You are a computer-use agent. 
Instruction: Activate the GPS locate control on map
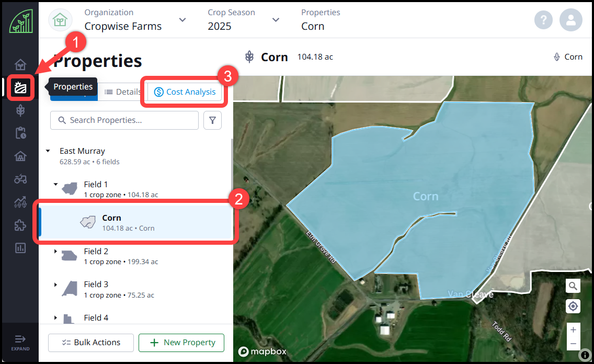point(573,306)
